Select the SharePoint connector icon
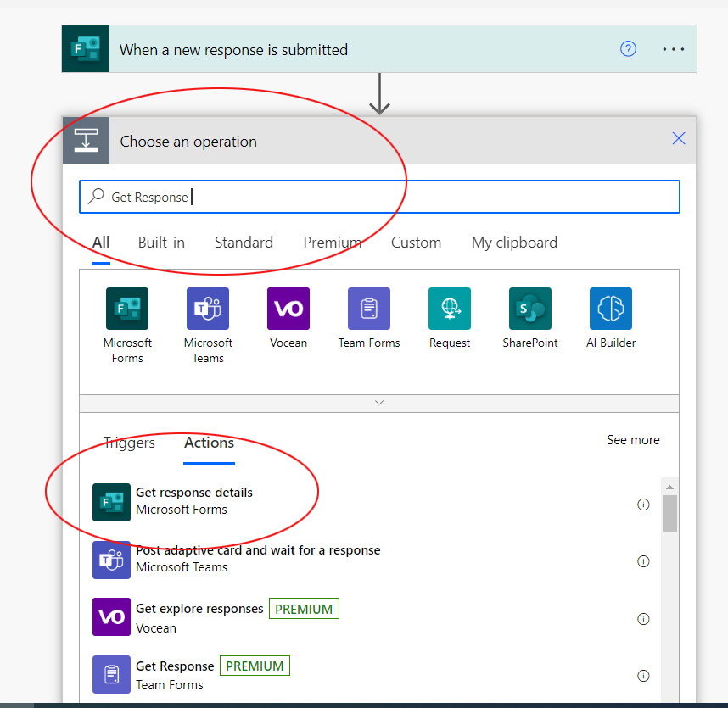This screenshot has width=728, height=708. pos(529,309)
